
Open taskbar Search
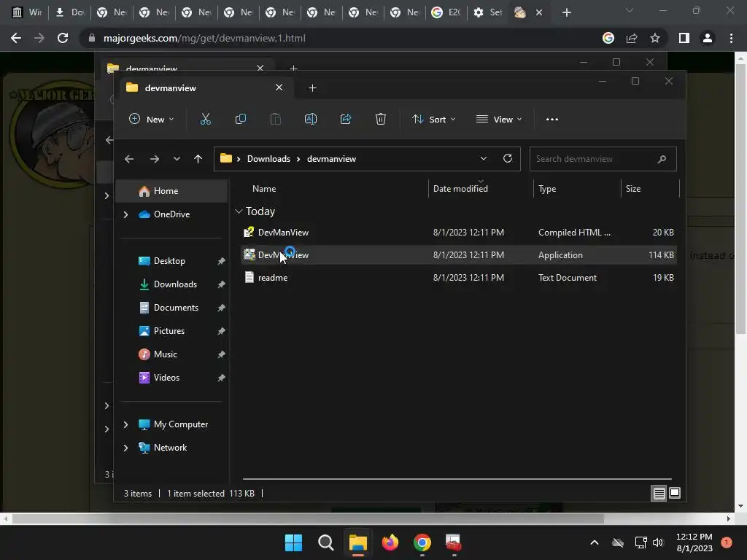pyautogui.click(x=326, y=542)
